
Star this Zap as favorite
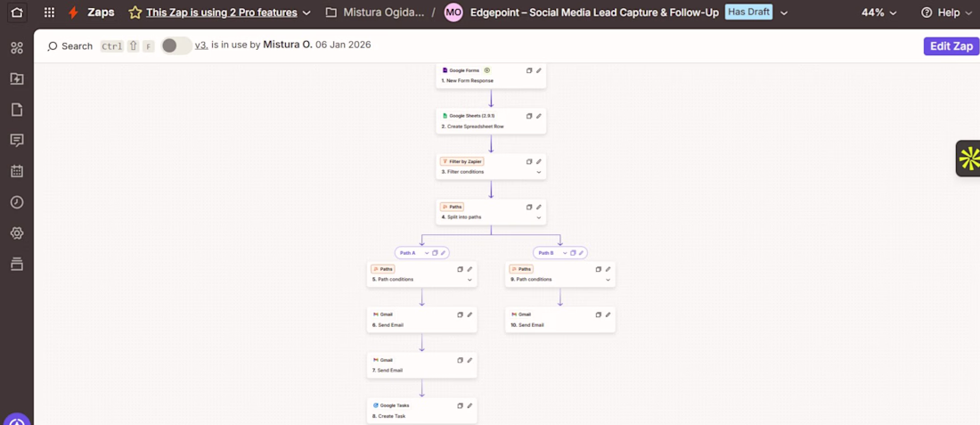(x=135, y=12)
